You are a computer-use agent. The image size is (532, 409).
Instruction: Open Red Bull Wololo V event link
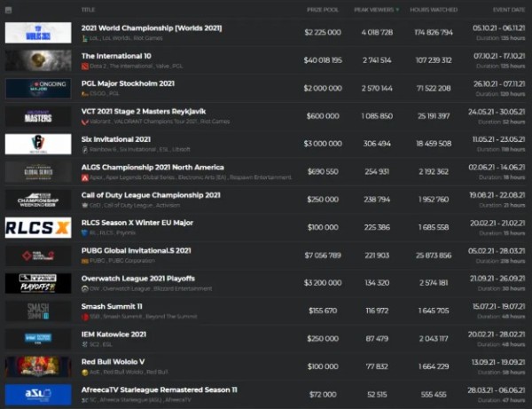(x=113, y=362)
